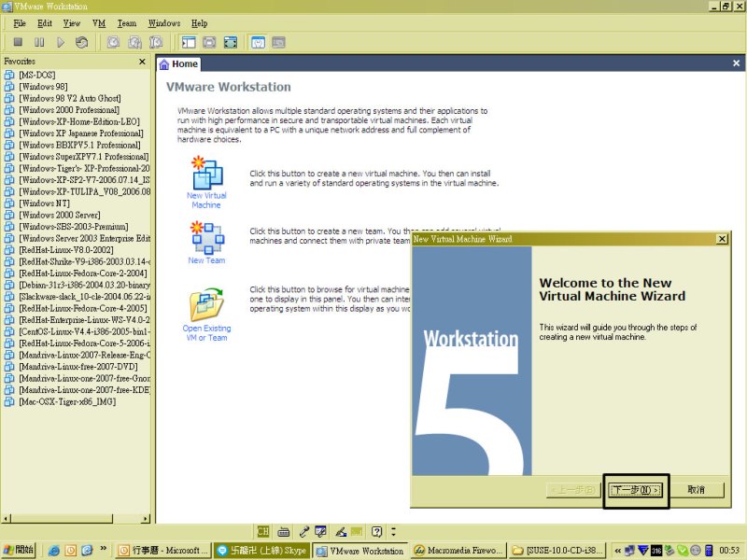
Task: Click the Power Off stop toolbar icon
Action: tap(18, 42)
